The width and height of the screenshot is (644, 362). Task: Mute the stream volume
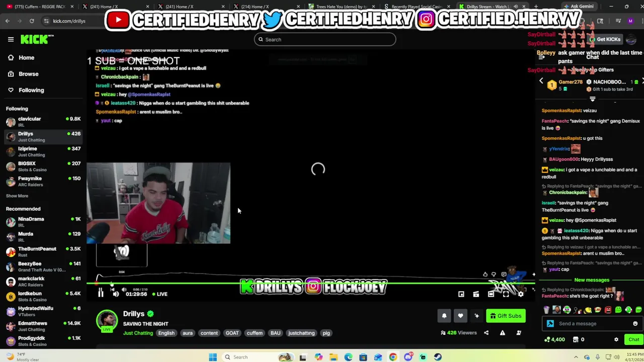(x=116, y=294)
